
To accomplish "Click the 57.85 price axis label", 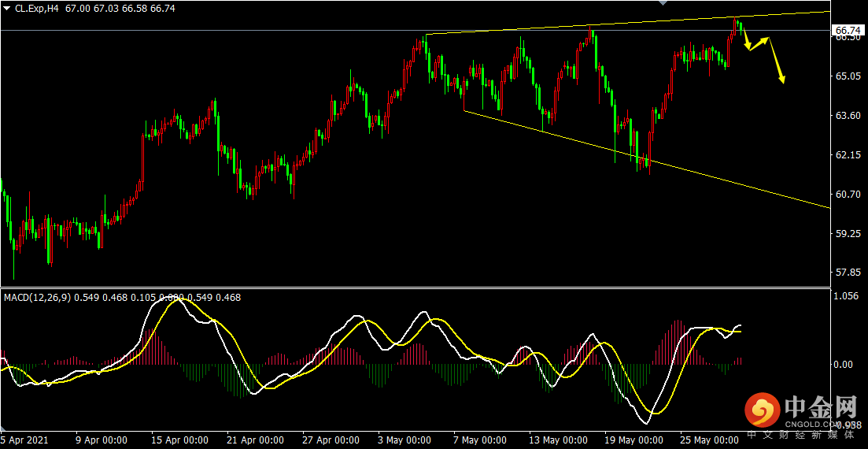I will (847, 273).
